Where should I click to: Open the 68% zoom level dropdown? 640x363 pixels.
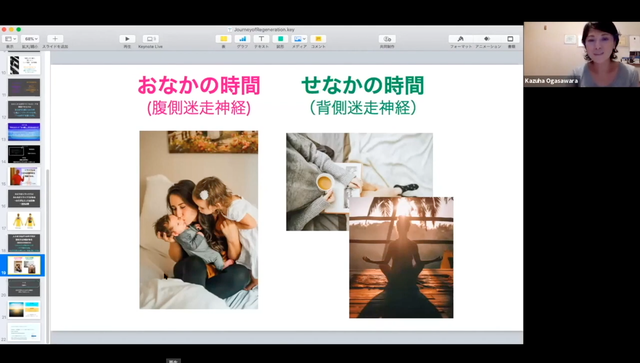point(31,39)
